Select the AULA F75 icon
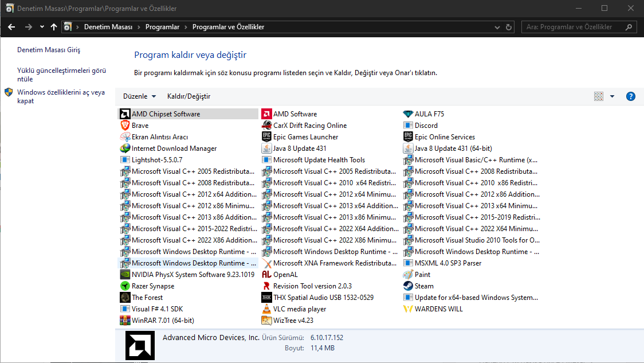Screen dimensions: 644x363 pyautogui.click(x=408, y=114)
